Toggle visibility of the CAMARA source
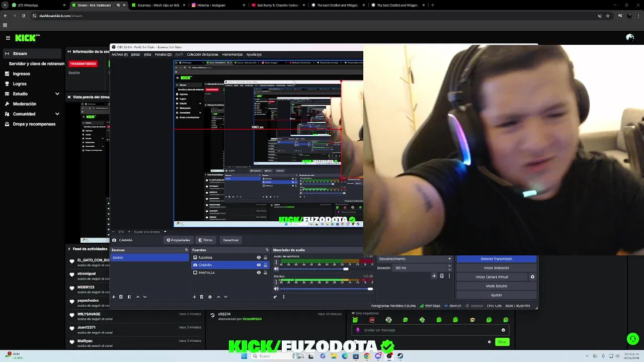The width and height of the screenshot is (644, 362). (259, 265)
